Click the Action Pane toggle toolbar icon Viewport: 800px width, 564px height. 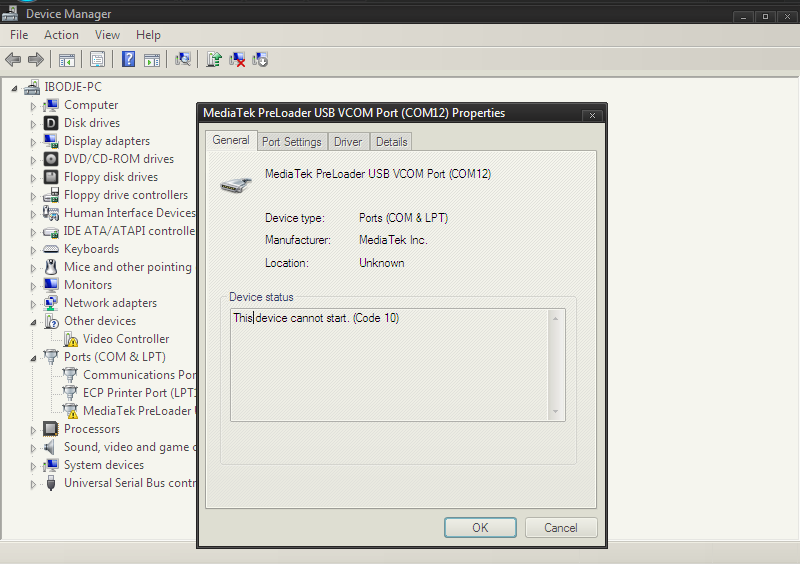[x=152, y=60]
